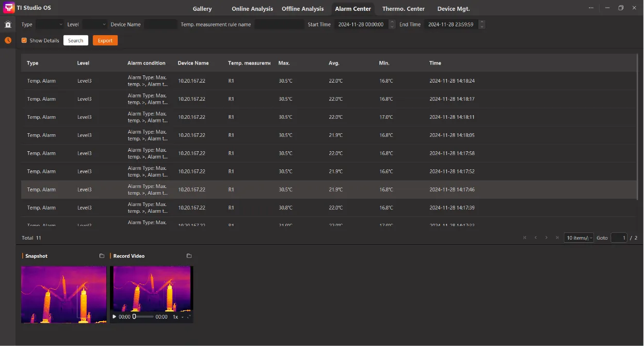Expand the recorded video to fullscreen
The height and width of the screenshot is (346, 644).
[x=188, y=317]
